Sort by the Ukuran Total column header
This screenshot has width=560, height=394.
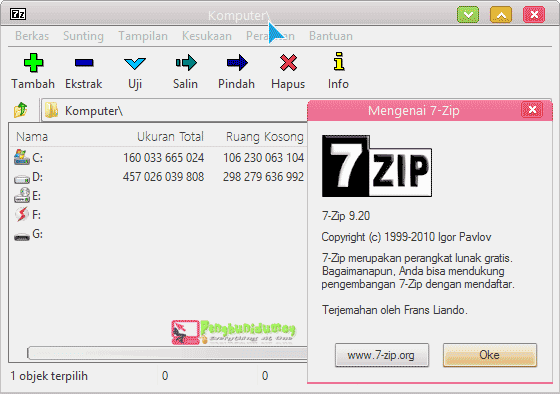(170, 137)
